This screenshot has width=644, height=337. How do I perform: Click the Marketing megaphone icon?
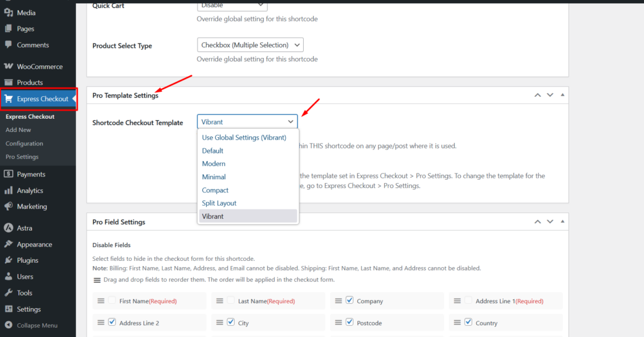[8, 206]
